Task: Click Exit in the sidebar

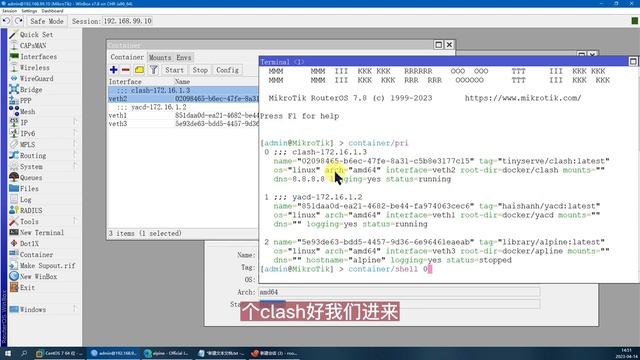Action: click(x=27, y=288)
